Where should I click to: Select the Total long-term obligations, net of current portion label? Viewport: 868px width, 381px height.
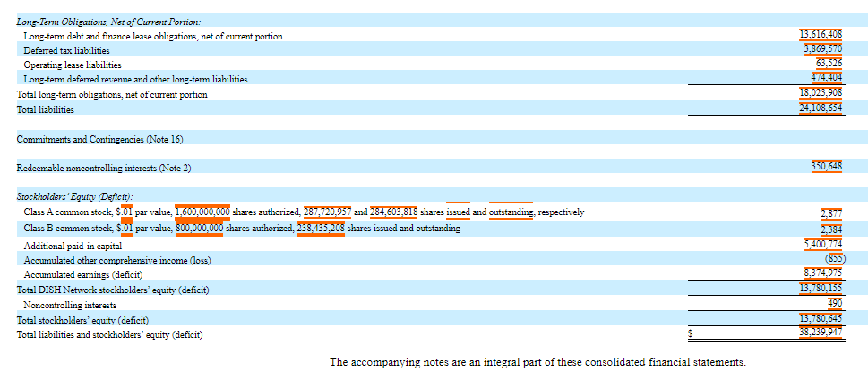(x=112, y=94)
